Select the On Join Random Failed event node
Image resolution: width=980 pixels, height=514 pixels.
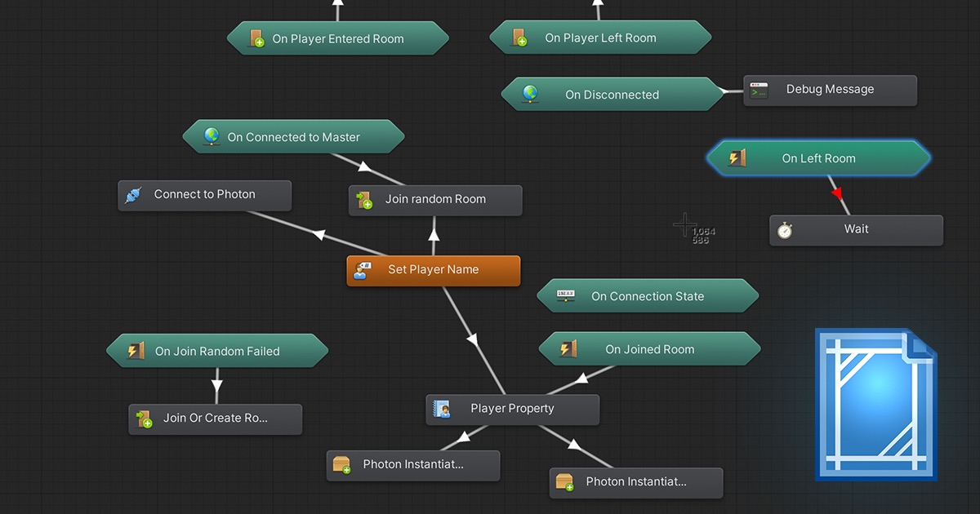(x=217, y=351)
